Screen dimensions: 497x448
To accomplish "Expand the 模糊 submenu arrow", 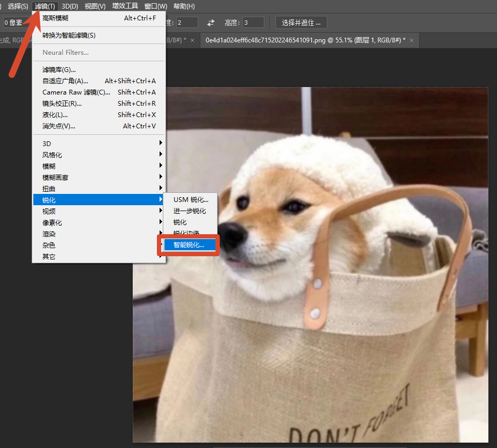I will 161,165.
